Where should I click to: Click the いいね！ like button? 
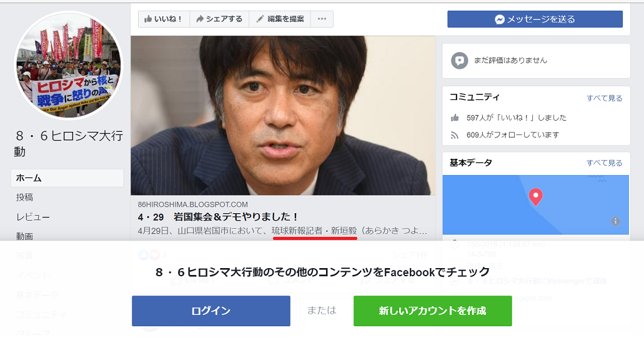164,19
